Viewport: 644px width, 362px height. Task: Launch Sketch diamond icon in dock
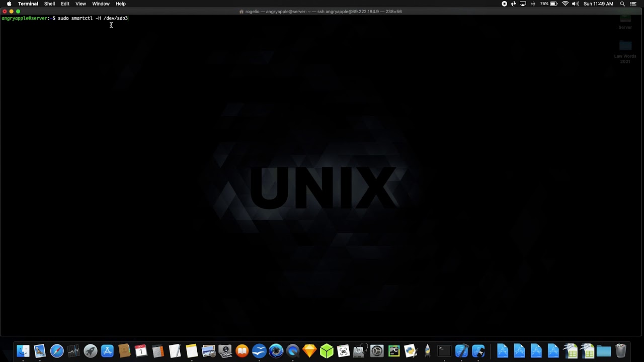tap(309, 350)
